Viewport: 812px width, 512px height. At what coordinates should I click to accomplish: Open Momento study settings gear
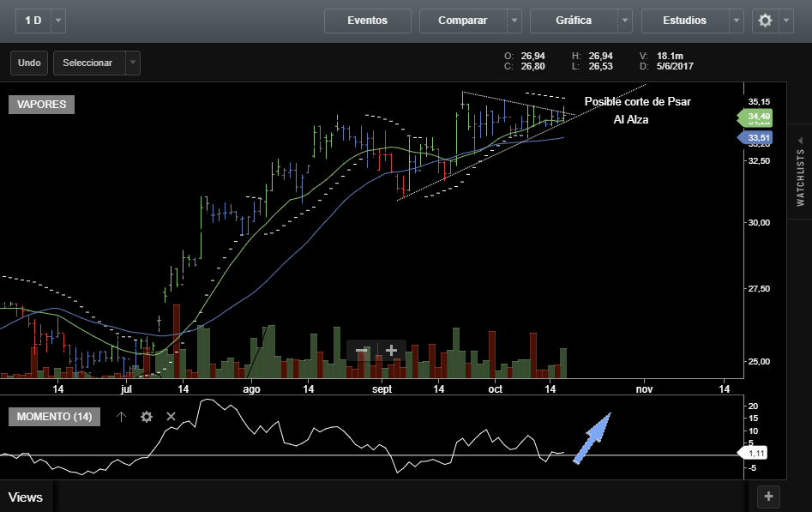pos(147,417)
